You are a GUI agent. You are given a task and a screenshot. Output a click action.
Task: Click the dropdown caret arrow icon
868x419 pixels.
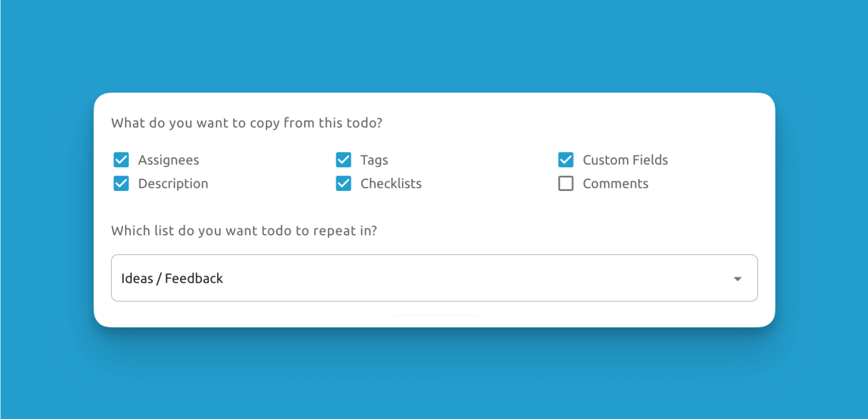coord(737,279)
